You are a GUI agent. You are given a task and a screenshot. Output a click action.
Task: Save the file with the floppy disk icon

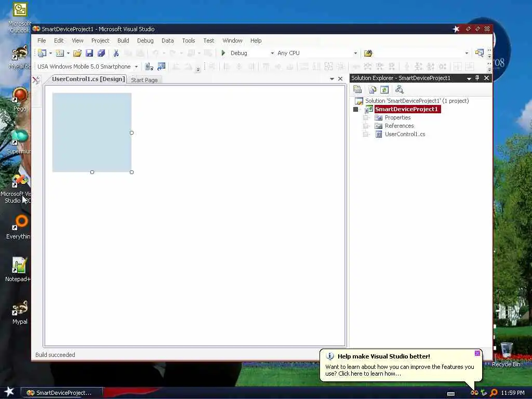pyautogui.click(x=89, y=53)
